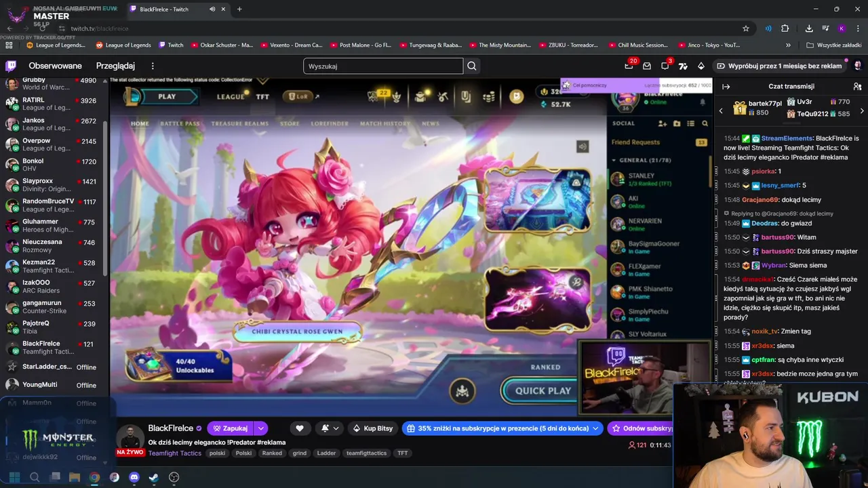Screen dimensions: 868x488
Task: Click the media control icon in browser toolbar
Action: click(825, 28)
